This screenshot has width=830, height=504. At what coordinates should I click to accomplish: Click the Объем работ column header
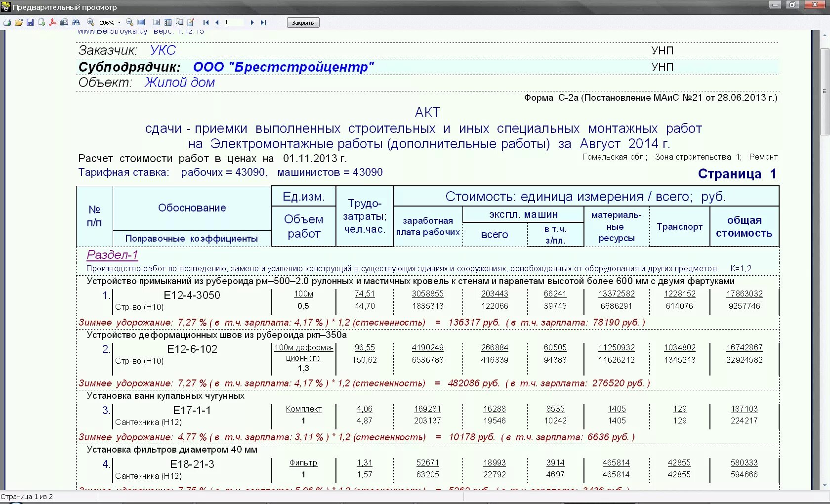pos(304,226)
